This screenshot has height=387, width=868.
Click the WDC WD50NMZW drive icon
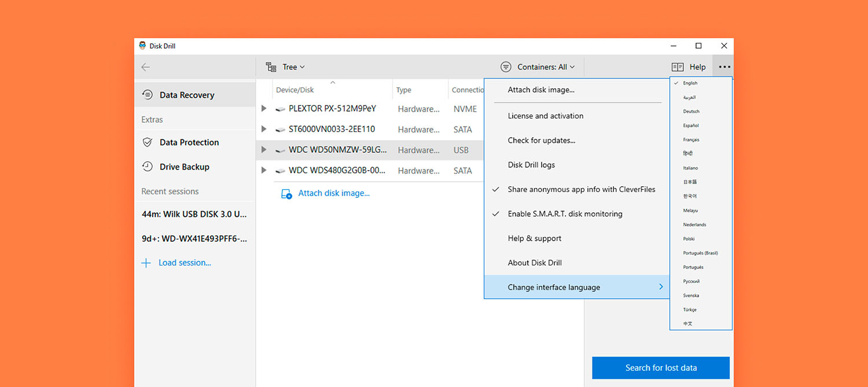tap(281, 150)
